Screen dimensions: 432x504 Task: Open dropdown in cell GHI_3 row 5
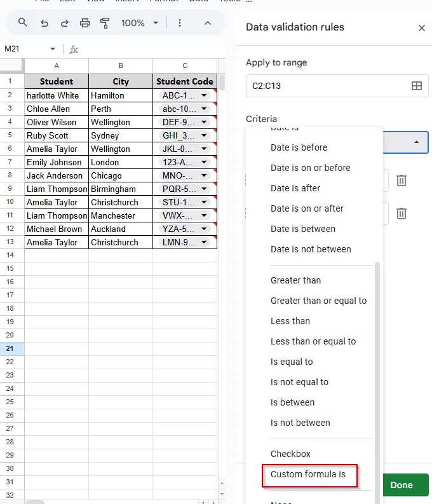204,135
